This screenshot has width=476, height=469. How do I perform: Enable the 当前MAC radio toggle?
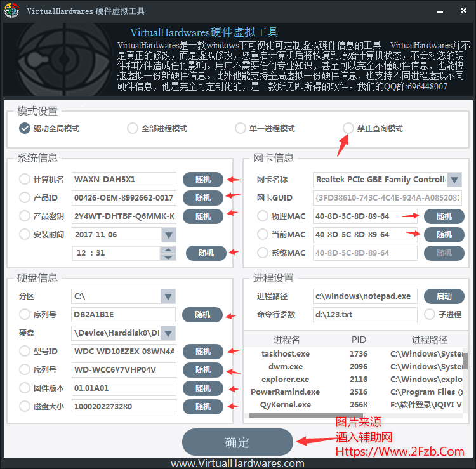[263, 234]
